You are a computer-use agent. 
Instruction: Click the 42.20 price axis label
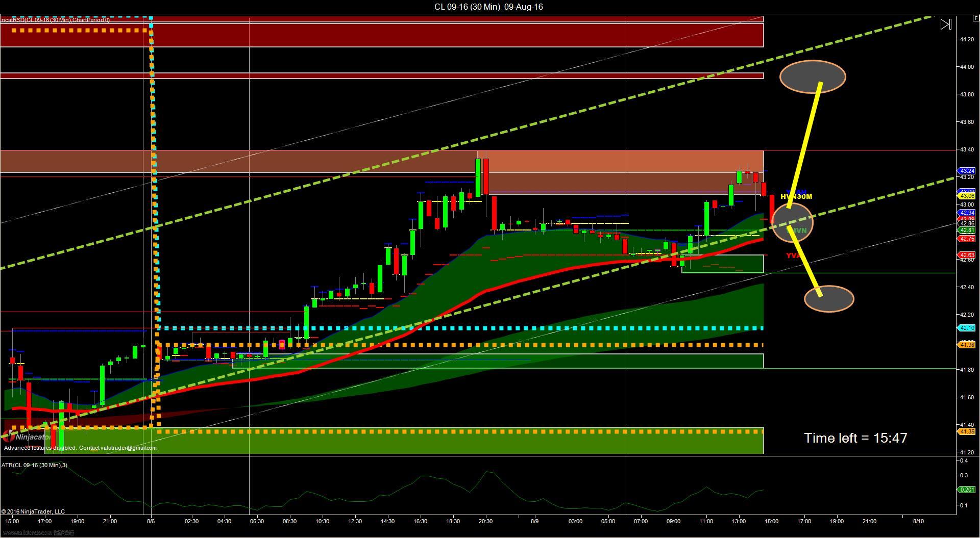pyautogui.click(x=966, y=315)
